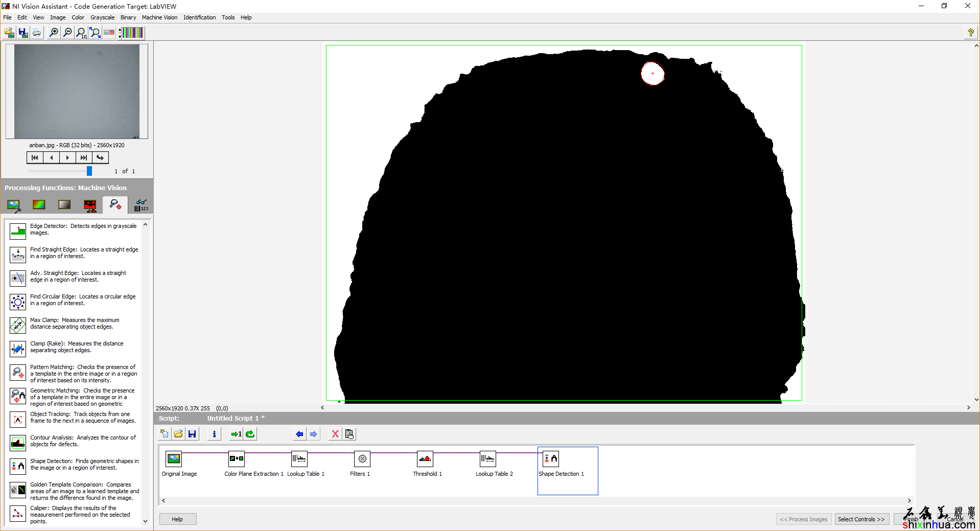Click the Help button below script
Viewport: 980px width, 531px height.
(x=177, y=519)
